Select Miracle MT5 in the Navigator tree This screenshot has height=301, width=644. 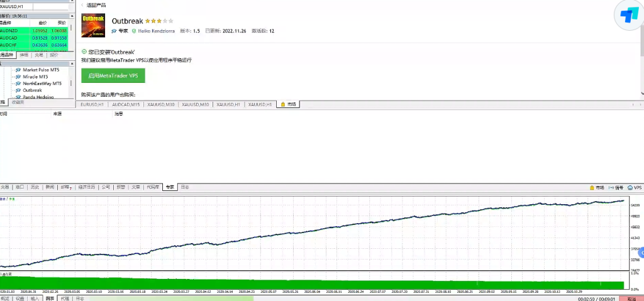click(x=35, y=77)
